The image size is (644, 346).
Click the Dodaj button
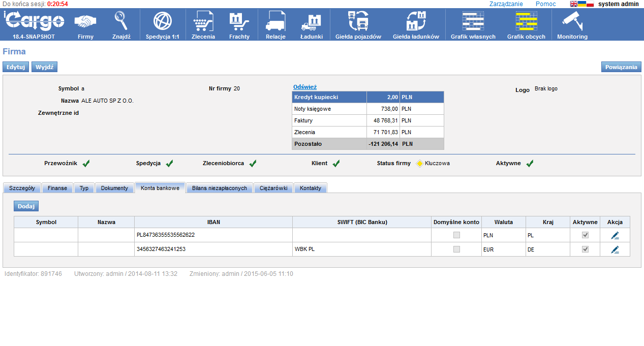tap(26, 206)
